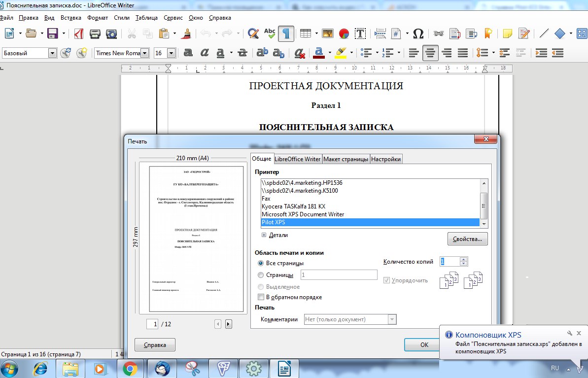Click the Справка button in Print dialog
588x378 pixels.
pyautogui.click(x=155, y=345)
